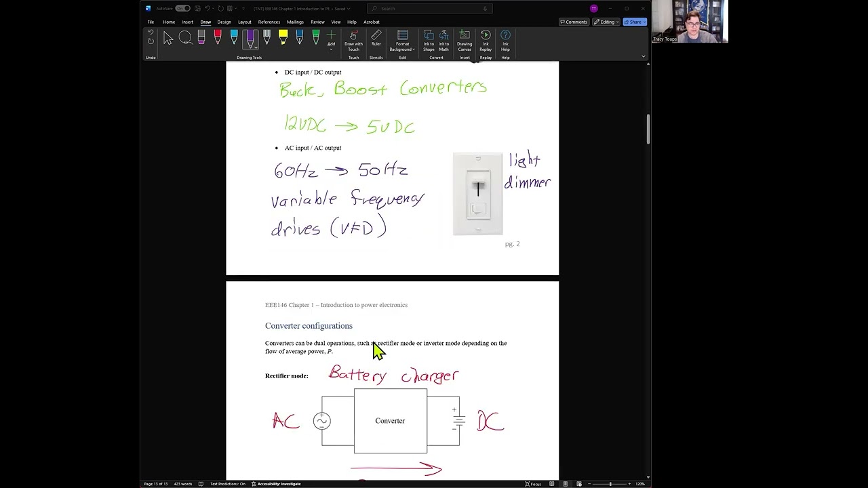Click microphone icon in Search box

[485, 9]
